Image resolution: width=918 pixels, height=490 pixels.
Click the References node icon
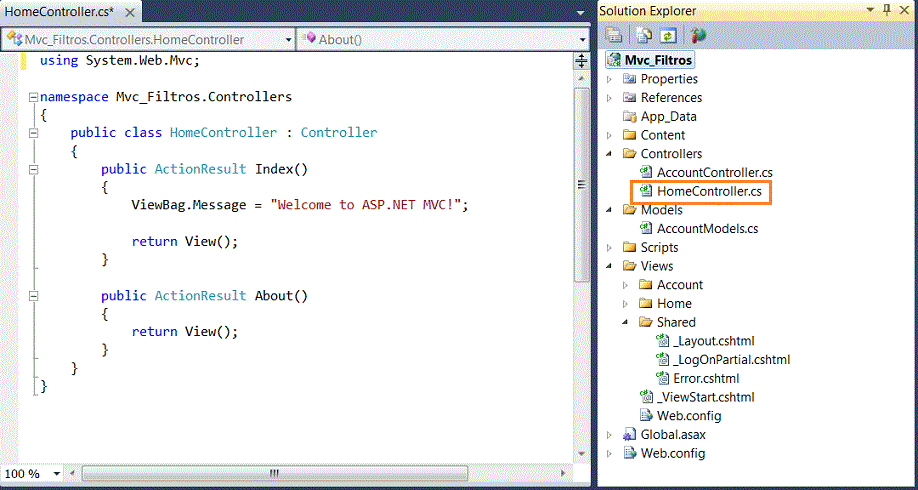(x=630, y=97)
